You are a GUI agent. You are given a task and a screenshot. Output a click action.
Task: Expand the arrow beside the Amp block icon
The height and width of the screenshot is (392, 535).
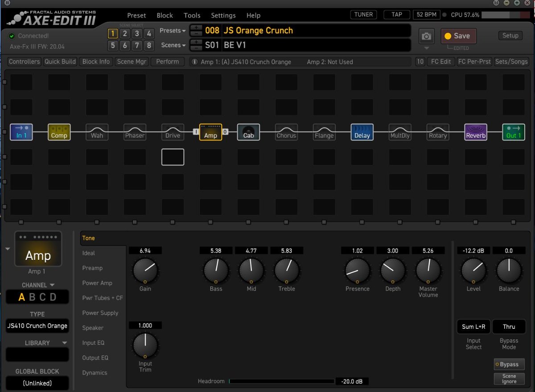(x=8, y=249)
